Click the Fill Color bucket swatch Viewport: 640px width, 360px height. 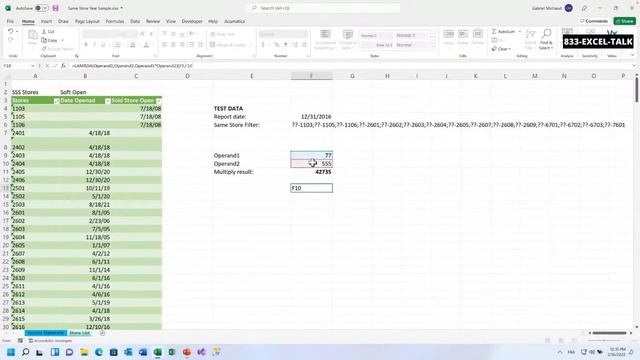(133, 44)
